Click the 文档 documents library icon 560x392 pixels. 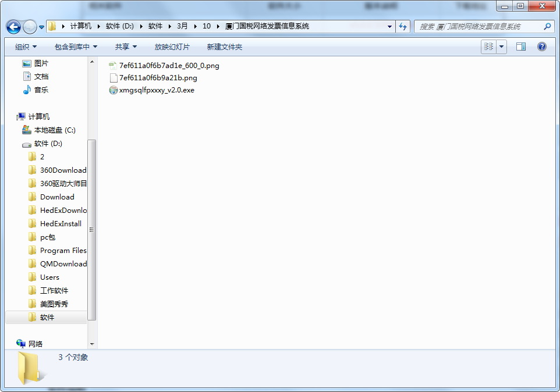point(27,76)
